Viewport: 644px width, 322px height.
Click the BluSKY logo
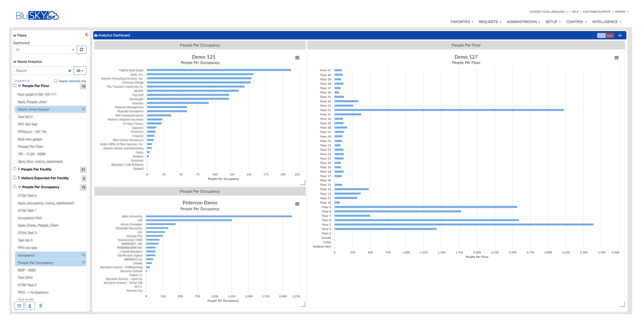click(x=37, y=16)
